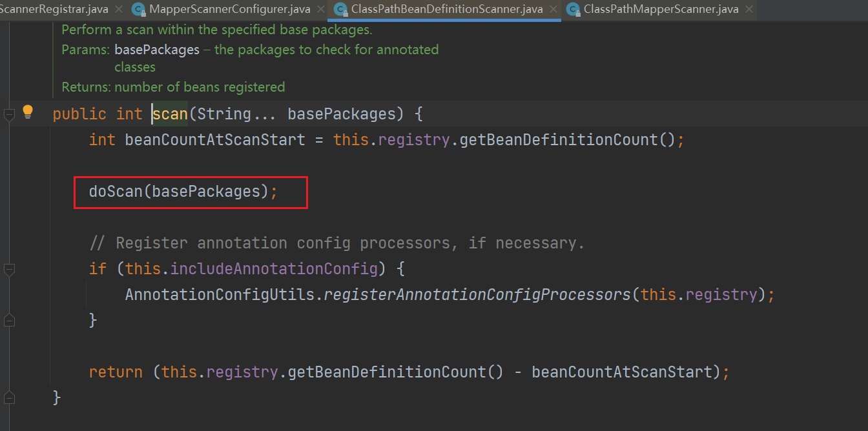
Task: Click fold end marker at scan method's closing brace
Action: tap(8, 397)
